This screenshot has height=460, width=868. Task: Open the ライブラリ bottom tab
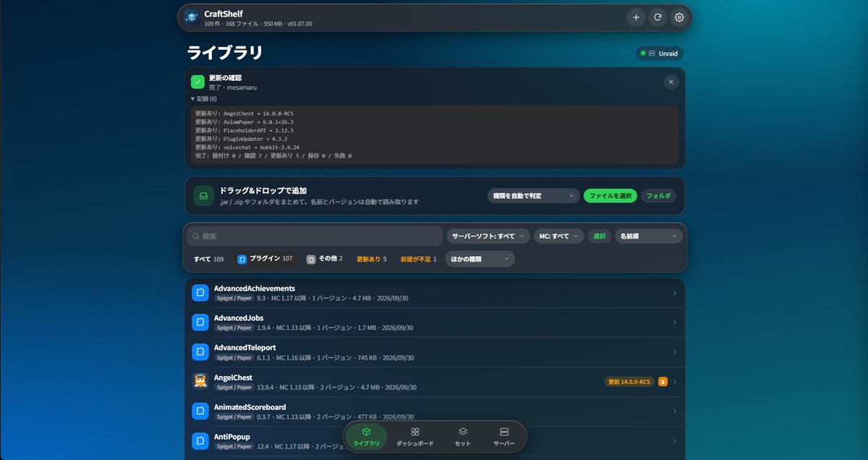366,436
